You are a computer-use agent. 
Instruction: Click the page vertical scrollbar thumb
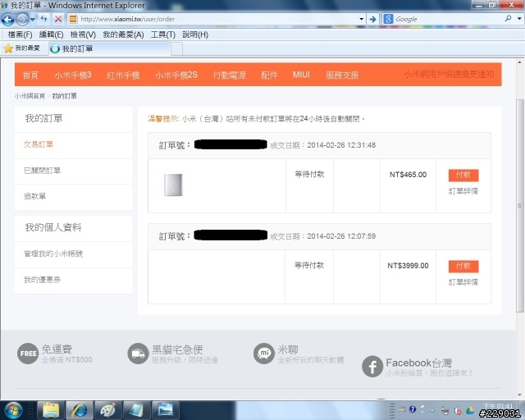(x=519, y=206)
